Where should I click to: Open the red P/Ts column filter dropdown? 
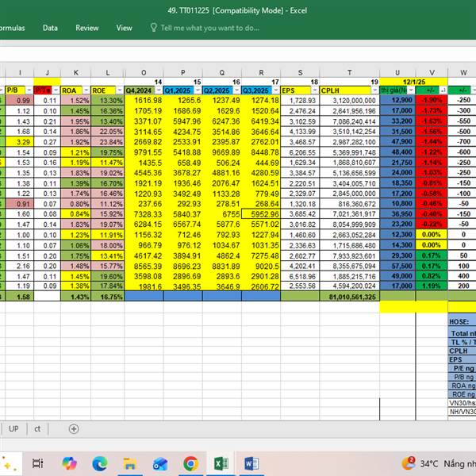(x=56, y=90)
